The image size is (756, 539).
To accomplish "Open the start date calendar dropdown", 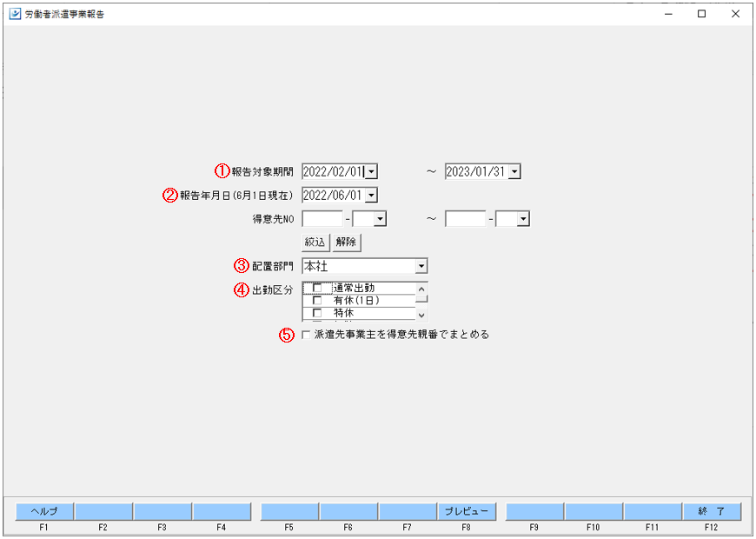I will (x=371, y=172).
